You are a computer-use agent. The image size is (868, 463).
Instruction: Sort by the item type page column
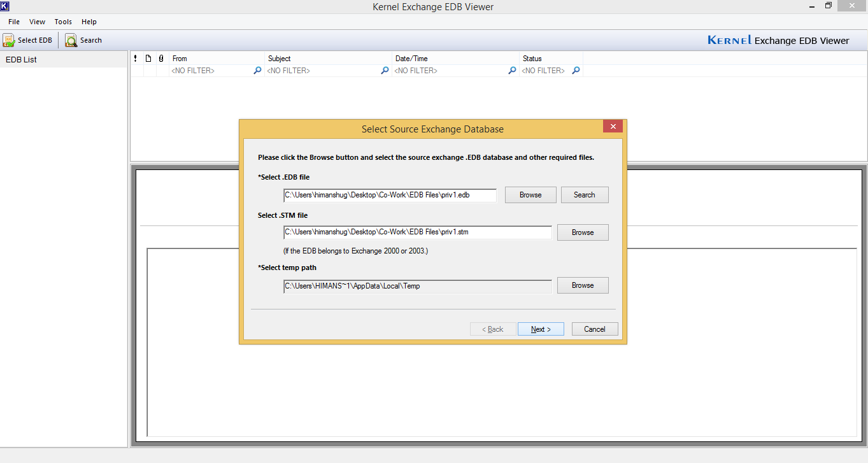point(149,58)
